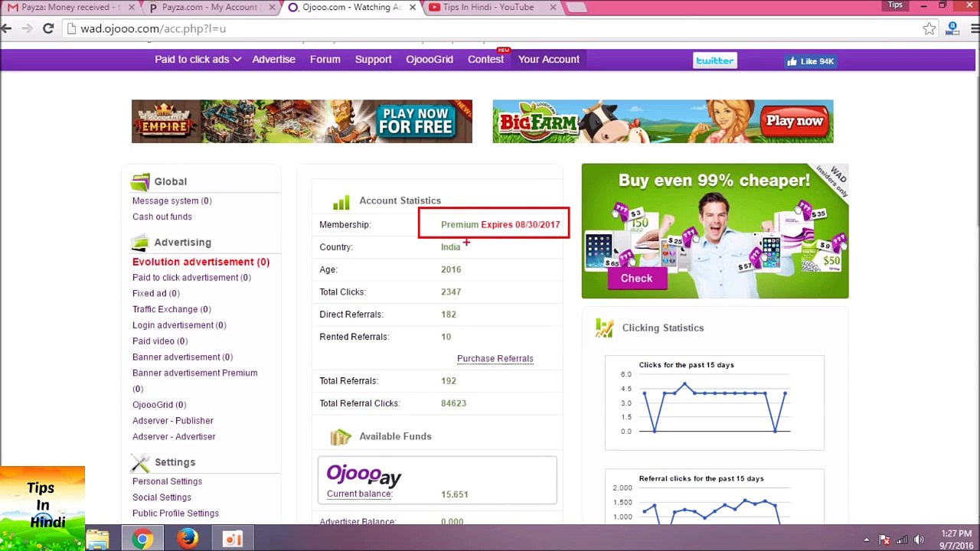Reload the Ojooo page
Image resolution: width=980 pixels, height=551 pixels.
coord(48,28)
